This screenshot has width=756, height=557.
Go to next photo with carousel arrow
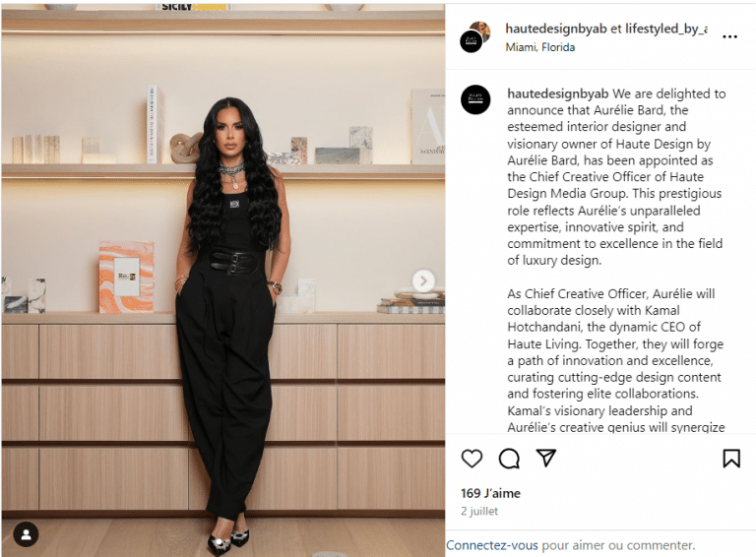(423, 280)
